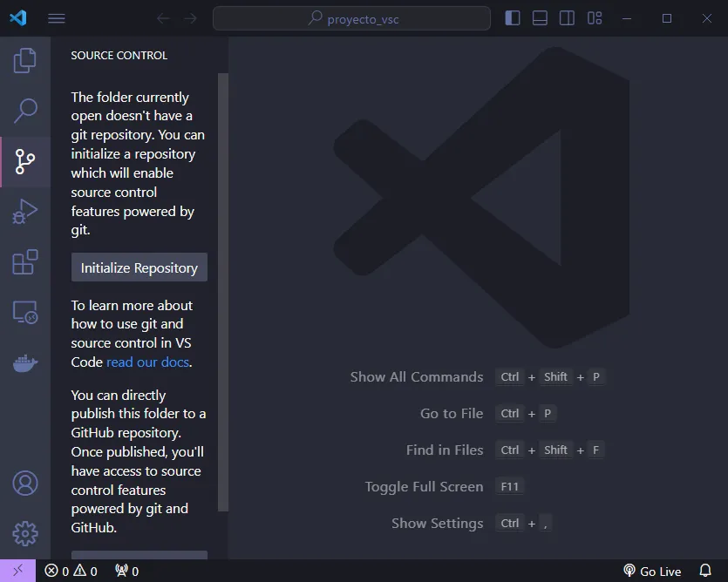Click the Go Live status bar button
Image resolution: width=728 pixels, height=582 pixels.
652,572
